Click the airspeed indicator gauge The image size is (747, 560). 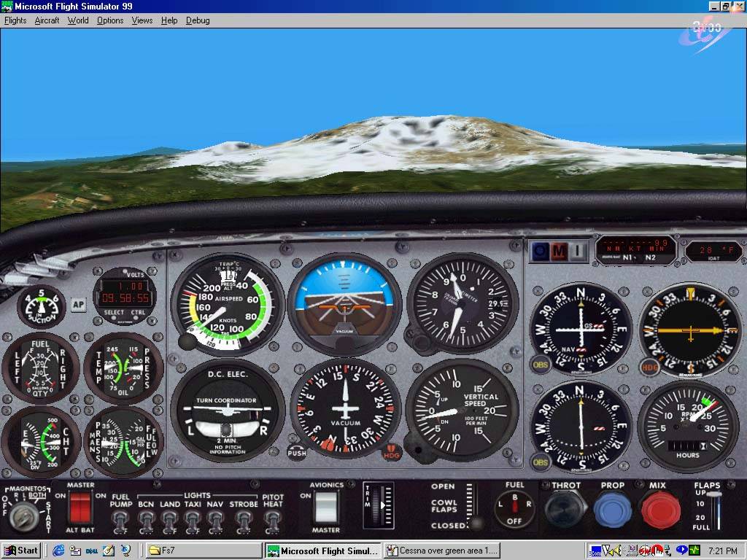[x=228, y=306]
